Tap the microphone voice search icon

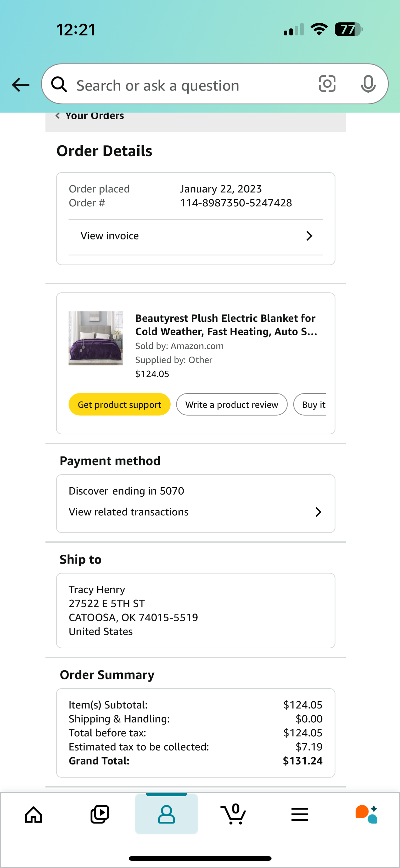[368, 84]
